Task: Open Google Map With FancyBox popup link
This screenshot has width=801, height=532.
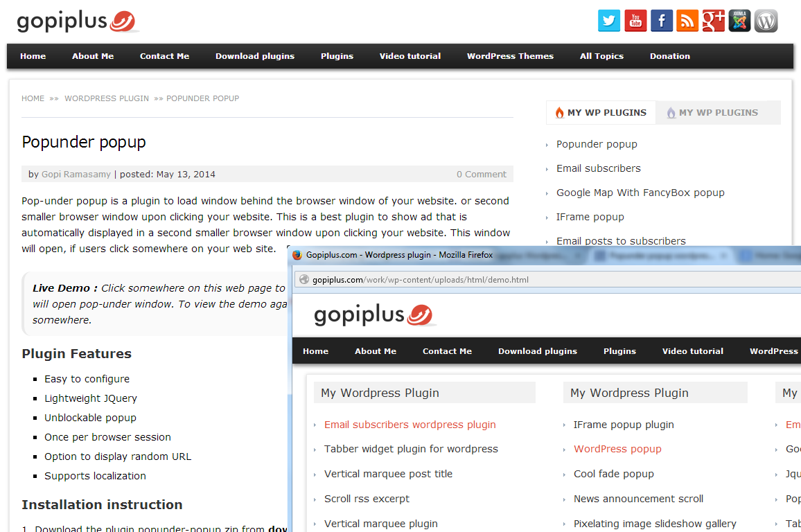Action: coord(640,193)
